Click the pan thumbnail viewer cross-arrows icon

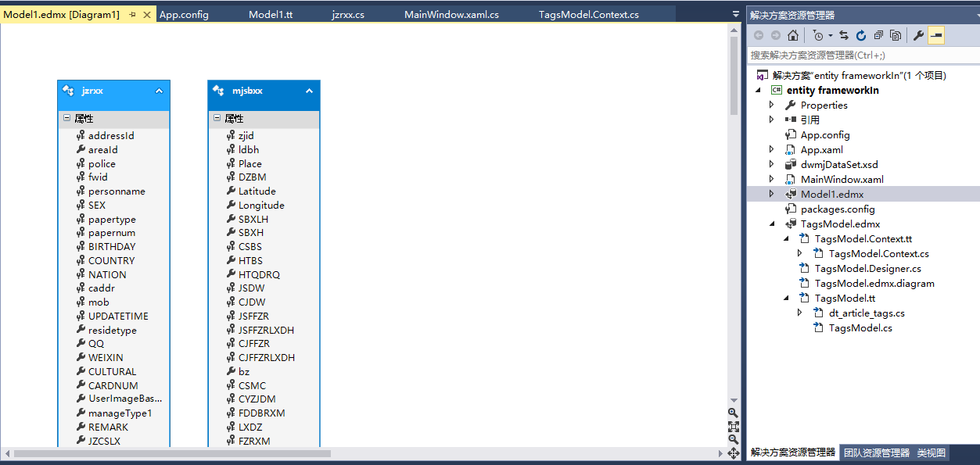tap(733, 453)
